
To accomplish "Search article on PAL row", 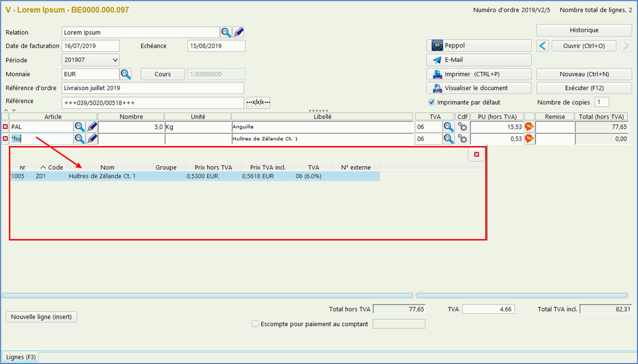I will 80,127.
